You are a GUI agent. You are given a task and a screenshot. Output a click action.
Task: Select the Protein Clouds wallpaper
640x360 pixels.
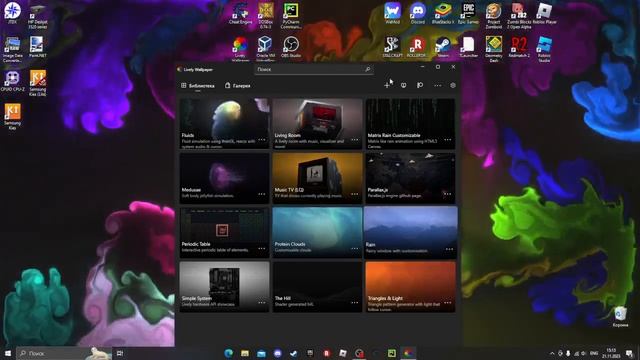tap(317, 232)
